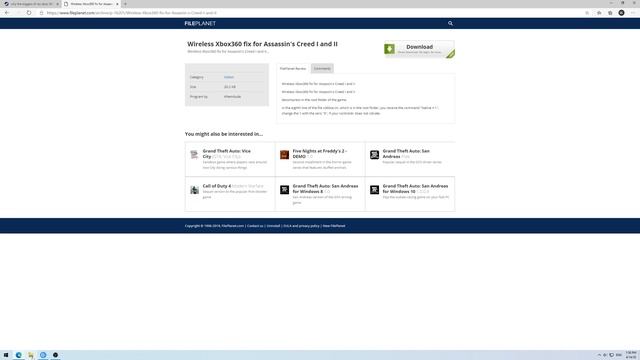This screenshot has height=360, width=640.
Task: Switch to the first browser tab
Action: pyautogui.click(x=31, y=4)
